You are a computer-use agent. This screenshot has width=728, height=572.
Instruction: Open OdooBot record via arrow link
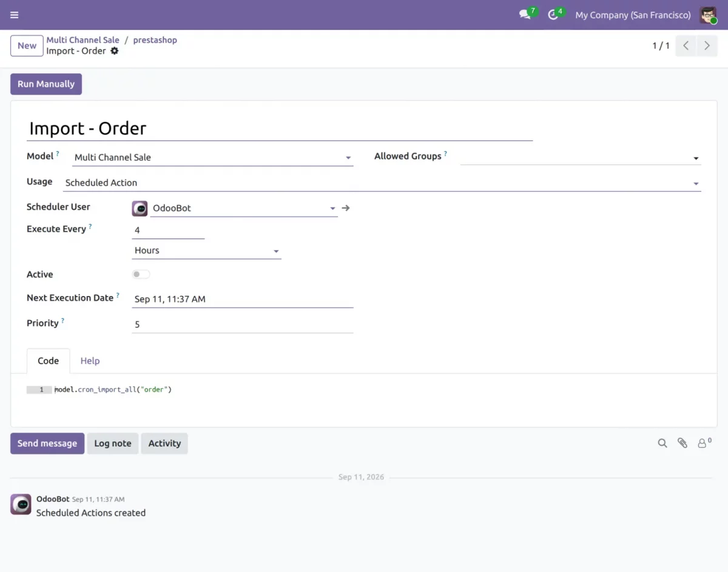(x=346, y=208)
